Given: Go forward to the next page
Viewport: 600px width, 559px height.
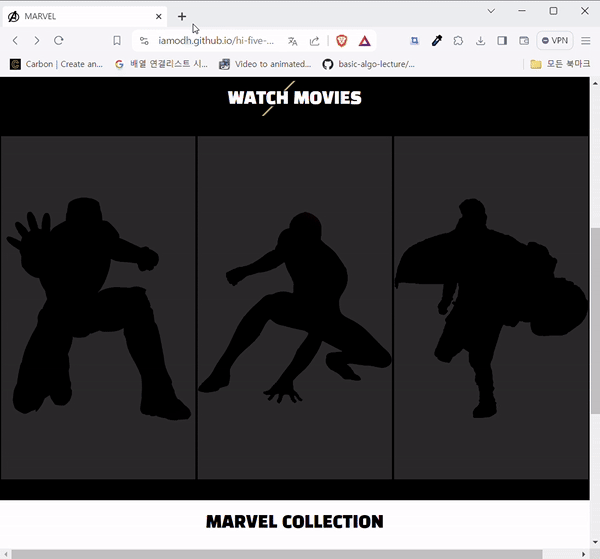Looking at the screenshot, I should [37, 41].
